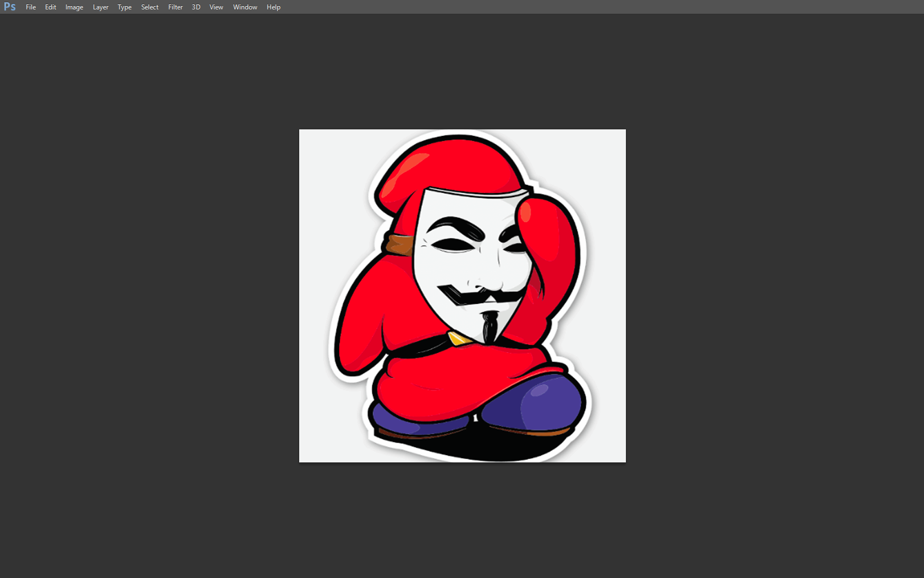Open the Filter menu

tap(175, 7)
